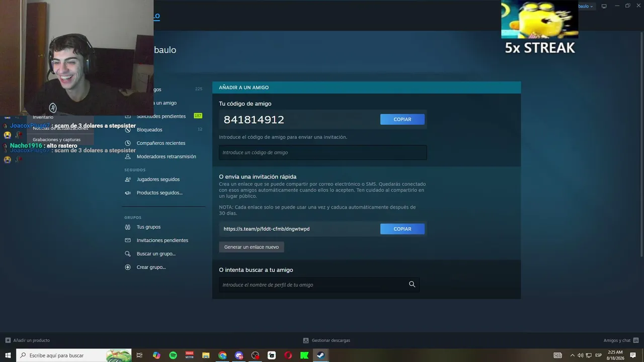Open Moderadores retransmisión

click(x=167, y=156)
